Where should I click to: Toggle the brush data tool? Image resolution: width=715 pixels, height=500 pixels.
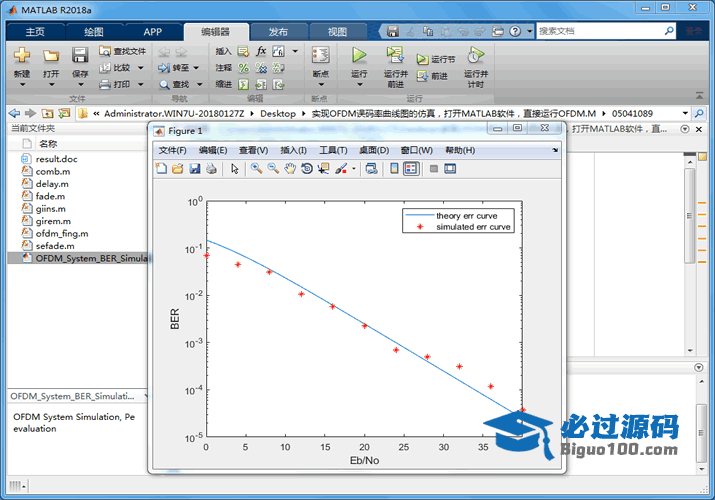(x=341, y=169)
